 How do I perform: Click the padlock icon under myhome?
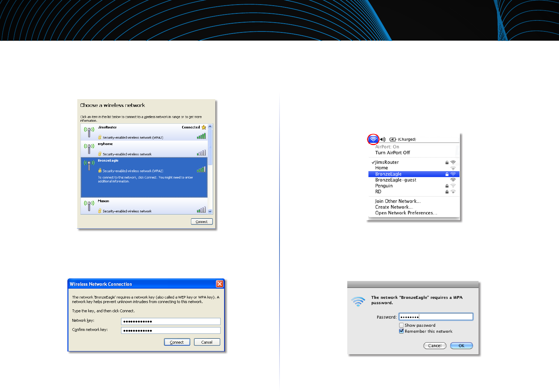pyautogui.click(x=100, y=154)
